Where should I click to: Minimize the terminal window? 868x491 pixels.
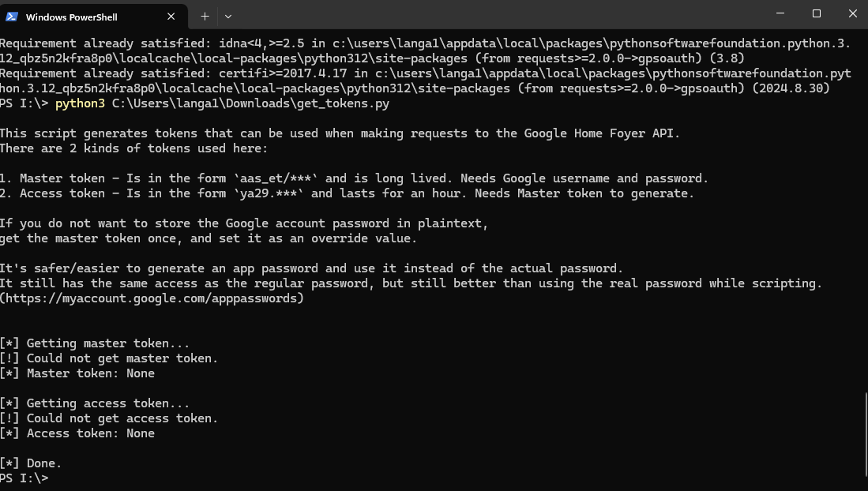pyautogui.click(x=780, y=13)
